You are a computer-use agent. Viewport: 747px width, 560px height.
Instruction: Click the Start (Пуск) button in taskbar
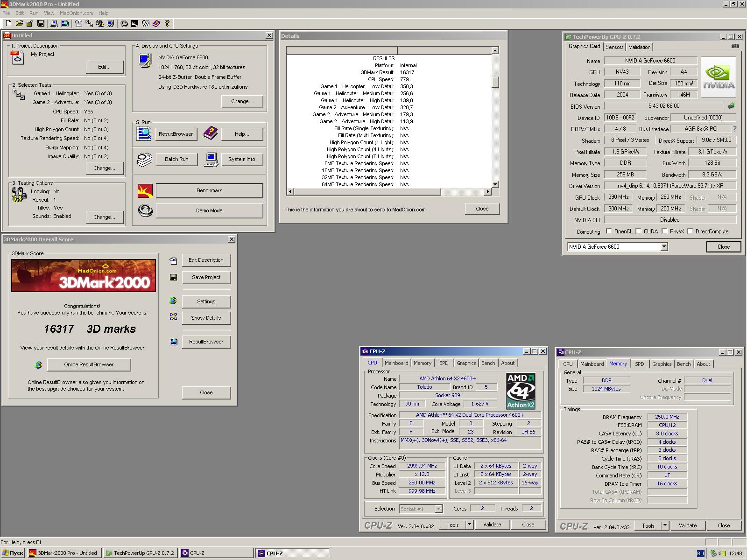[13, 553]
